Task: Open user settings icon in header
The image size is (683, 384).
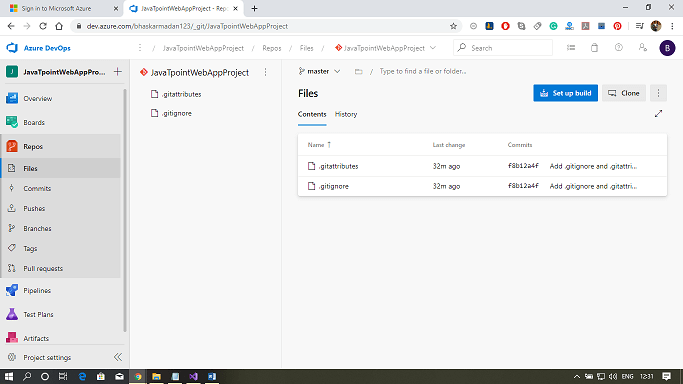Action: (x=642, y=47)
